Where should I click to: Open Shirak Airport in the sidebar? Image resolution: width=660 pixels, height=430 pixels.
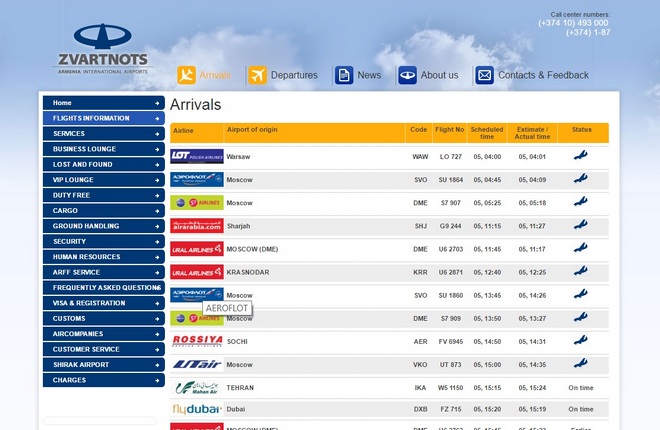(104, 364)
